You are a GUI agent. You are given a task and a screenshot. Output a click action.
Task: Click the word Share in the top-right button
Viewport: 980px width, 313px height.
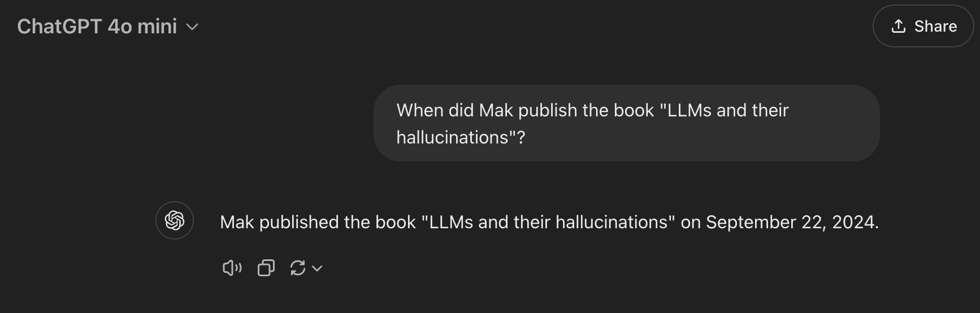(935, 26)
